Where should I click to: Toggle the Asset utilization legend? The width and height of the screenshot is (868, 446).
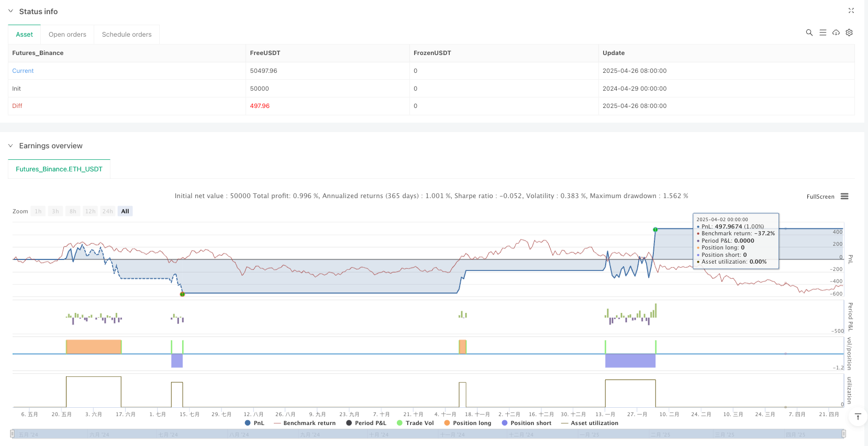click(589, 423)
